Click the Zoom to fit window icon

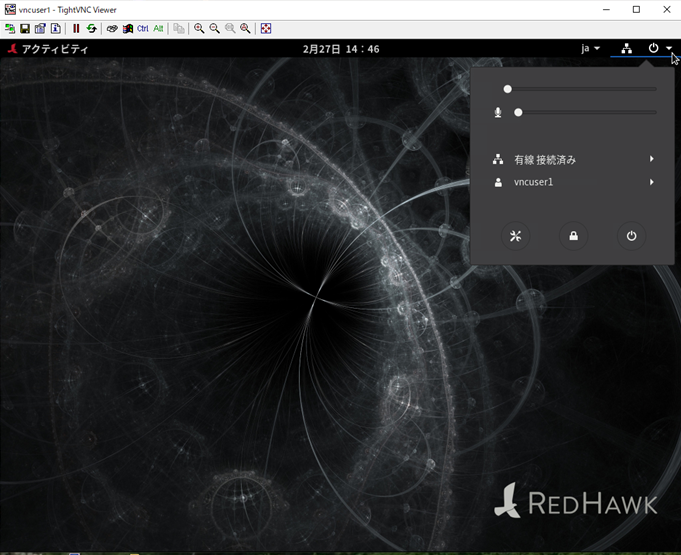click(x=245, y=29)
